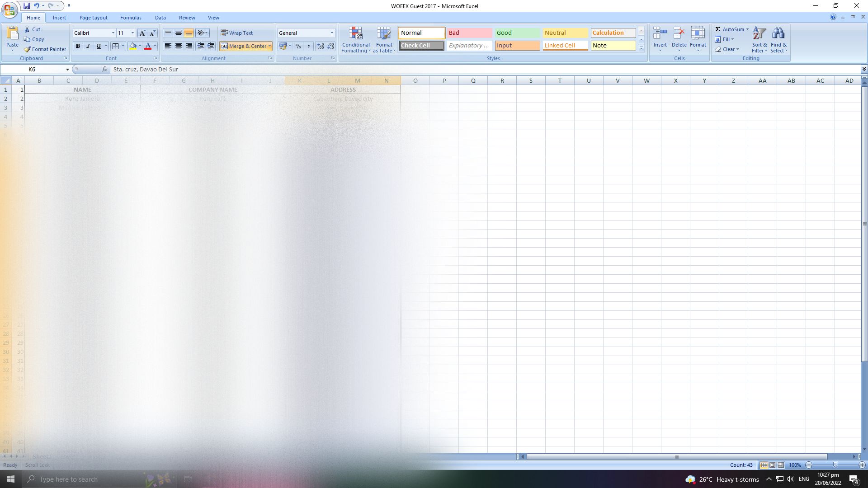Switch to the Page Layout tab
This screenshot has width=868, height=488.
coord(93,18)
